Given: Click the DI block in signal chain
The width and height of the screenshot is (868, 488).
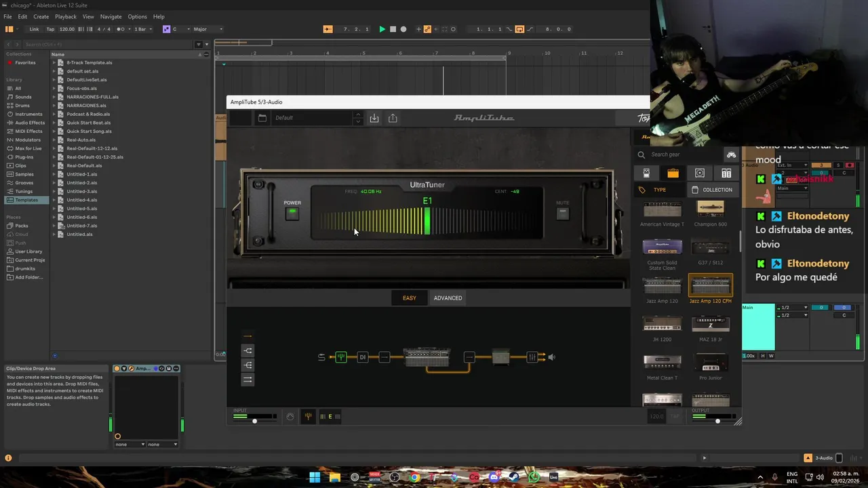Looking at the screenshot, I should click(x=362, y=357).
